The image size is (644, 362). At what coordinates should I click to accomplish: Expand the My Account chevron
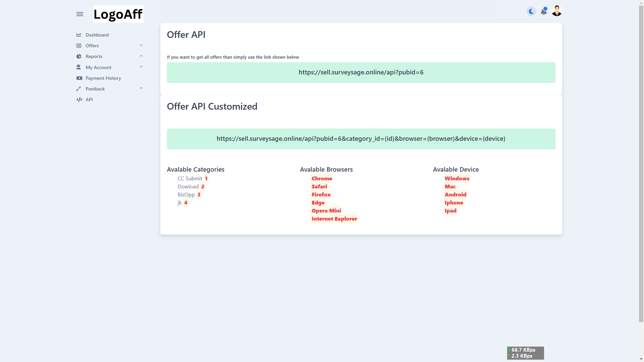pos(141,67)
